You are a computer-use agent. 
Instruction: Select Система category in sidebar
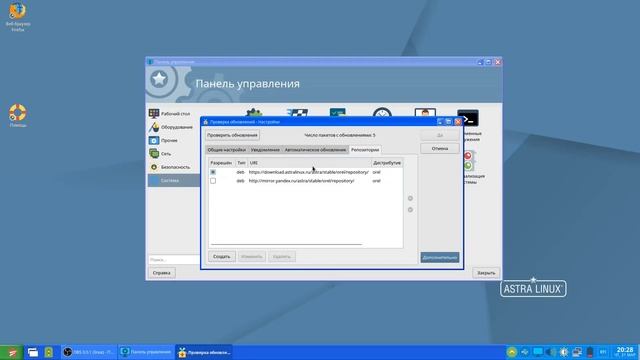[x=173, y=180]
